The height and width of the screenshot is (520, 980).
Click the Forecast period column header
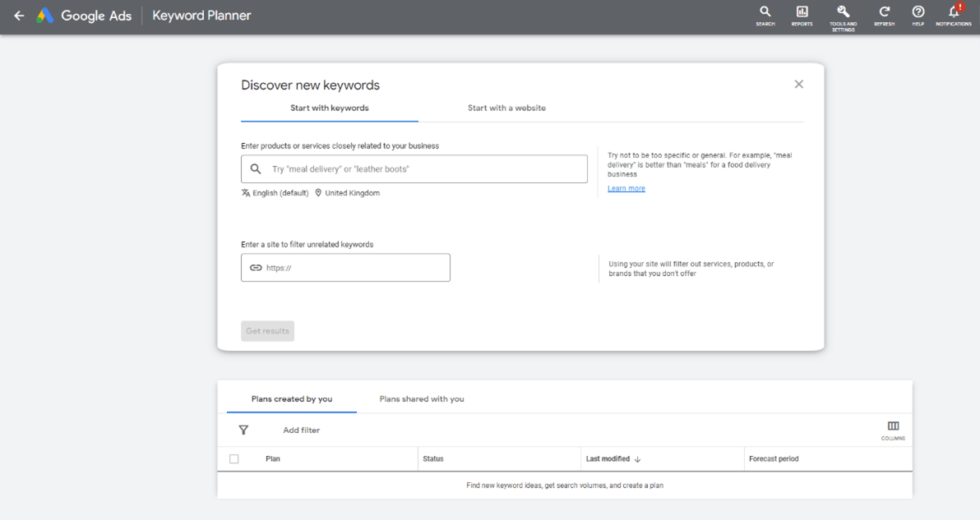774,459
